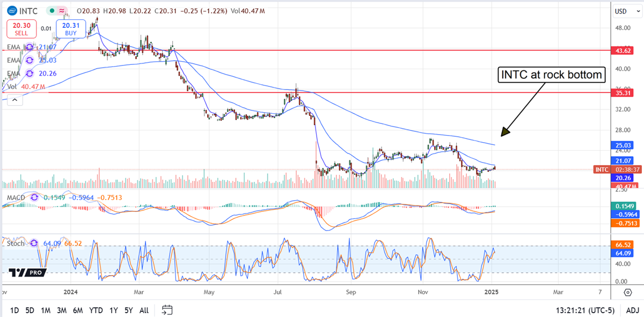644x317 pixels.
Task: Expand the EMA 20.26 indicator options
Action: (29, 73)
